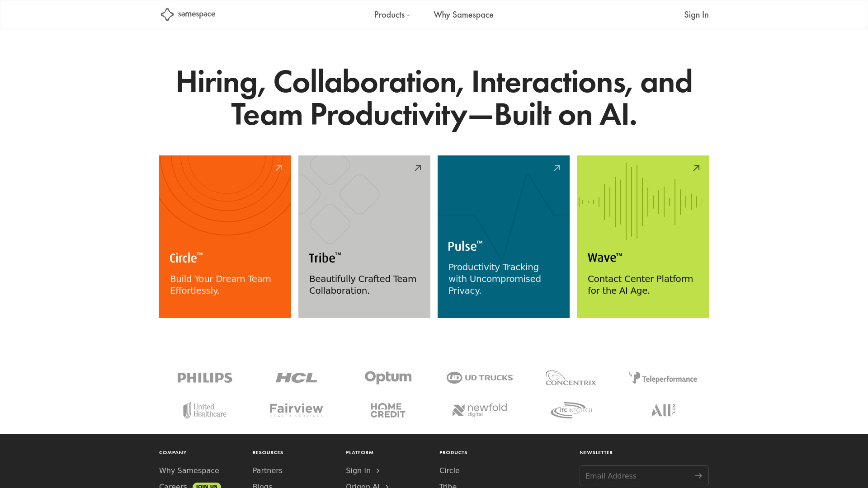Click the Samespace logo icon
The width and height of the screenshot is (868, 488).
click(x=166, y=14)
